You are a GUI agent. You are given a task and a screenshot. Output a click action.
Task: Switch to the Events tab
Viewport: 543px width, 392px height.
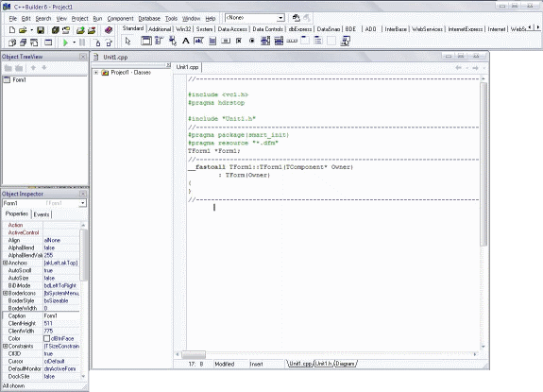coord(42,214)
